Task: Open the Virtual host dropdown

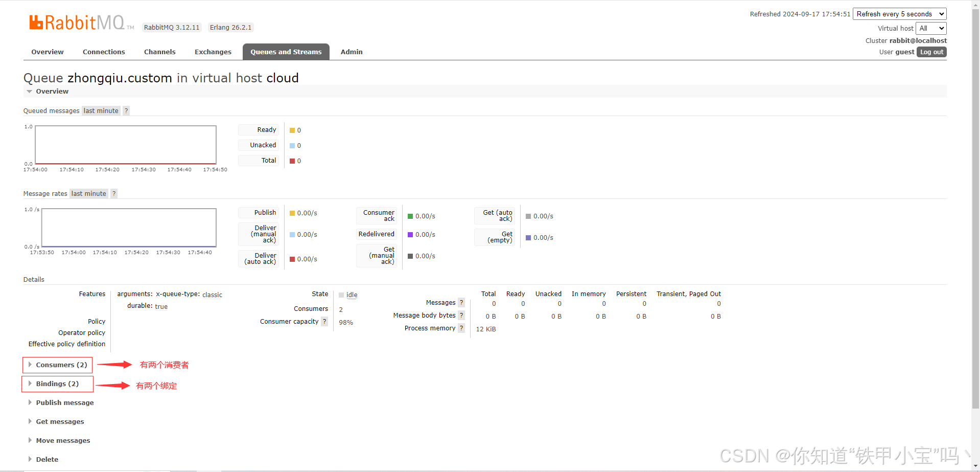Action: (931, 28)
